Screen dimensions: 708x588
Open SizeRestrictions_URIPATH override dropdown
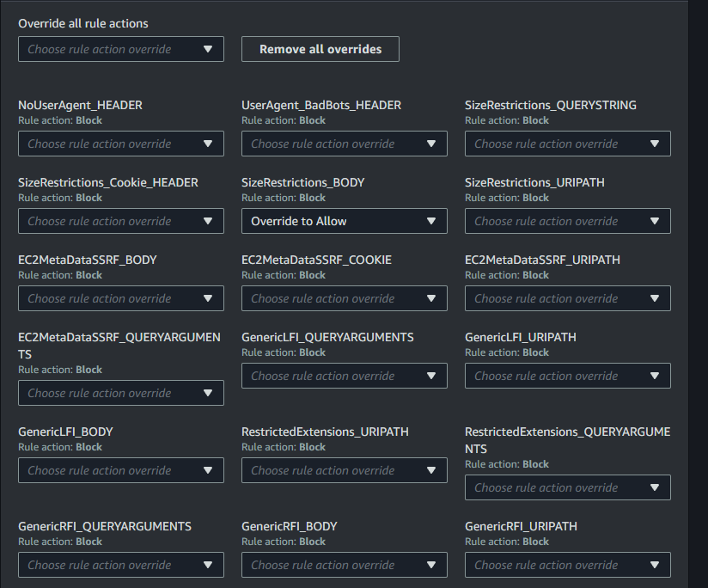[567, 221]
